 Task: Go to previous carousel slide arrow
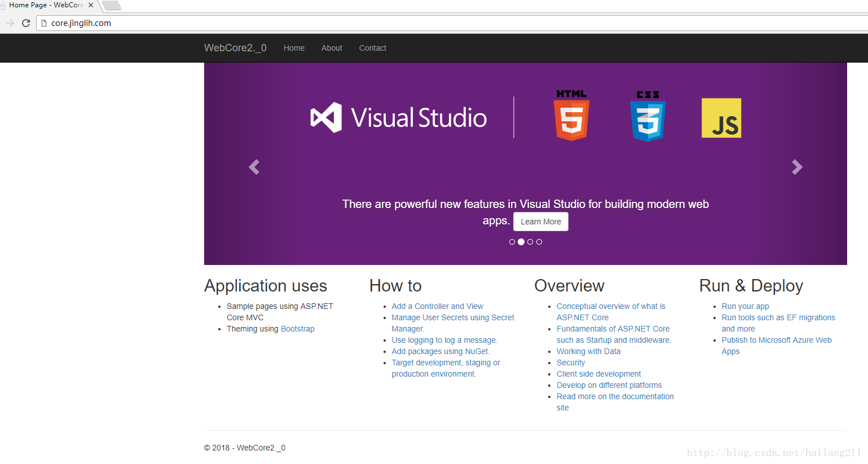click(x=254, y=167)
